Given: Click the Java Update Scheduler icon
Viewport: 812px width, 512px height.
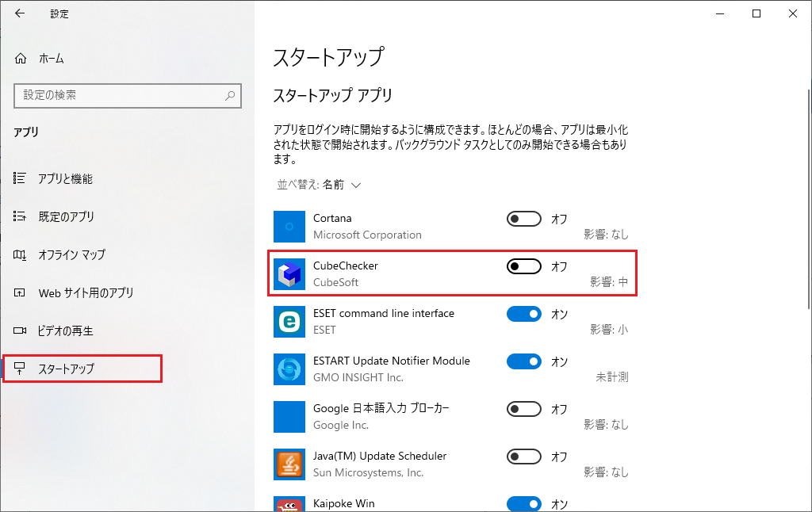Looking at the screenshot, I should pyautogui.click(x=289, y=464).
